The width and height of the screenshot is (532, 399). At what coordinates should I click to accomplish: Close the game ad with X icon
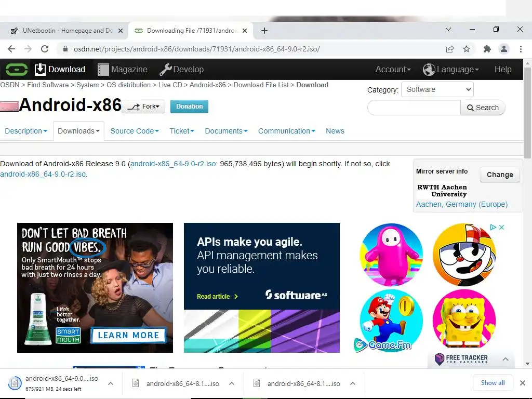coord(501,228)
